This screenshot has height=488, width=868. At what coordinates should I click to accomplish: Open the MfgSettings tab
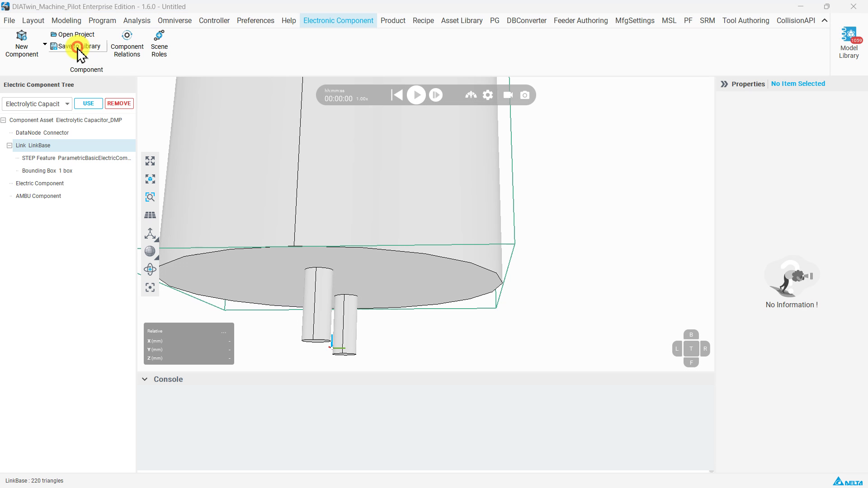635,20
